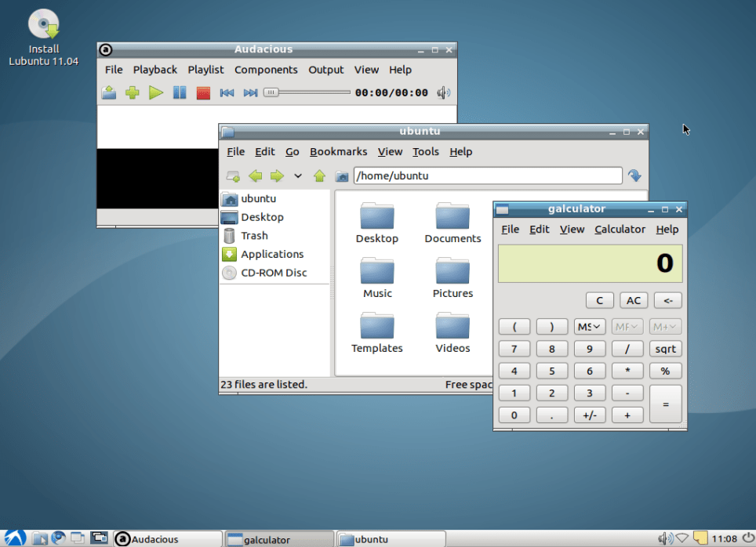Open the galculator View menu
Viewport: 756px width, 547px height.
[572, 230]
